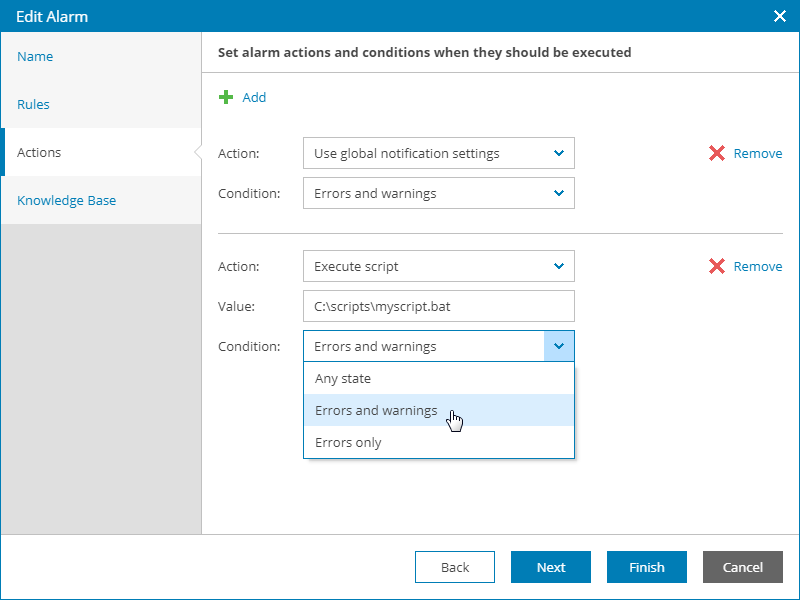Switch to the Rules step

click(34, 104)
